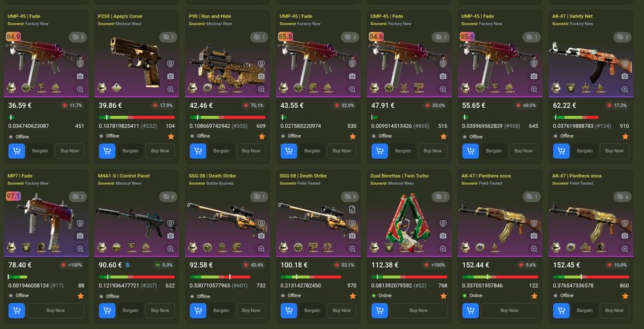Toggle favorite star on MP7 Fade listing
The width and height of the screenshot is (644, 329).
pos(80,296)
